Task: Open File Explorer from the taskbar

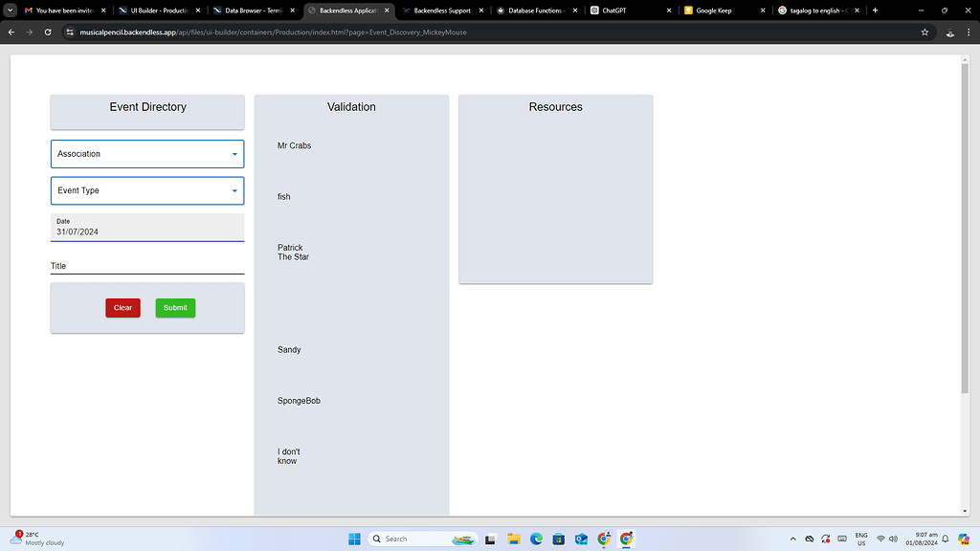Action: [x=514, y=540]
